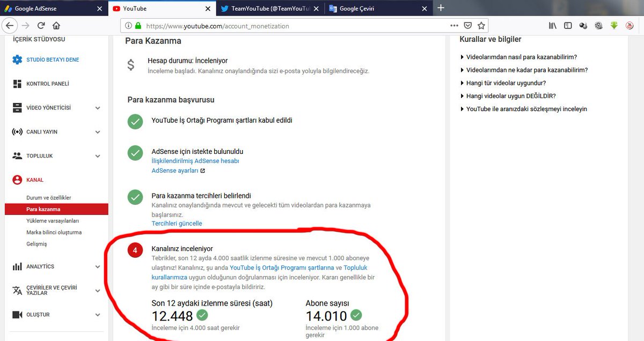Open a new tab with plus button
This screenshot has height=341, width=644.
pos(441,8)
